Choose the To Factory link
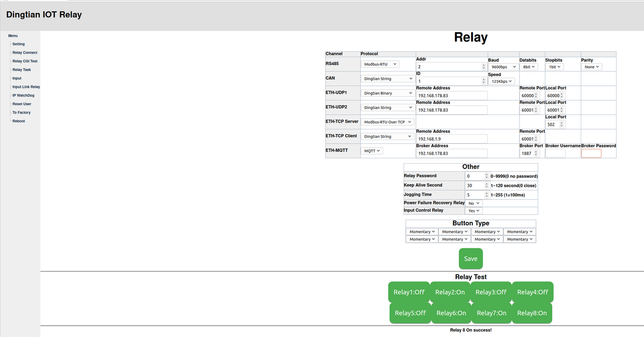The width and height of the screenshot is (644, 337). tap(21, 113)
